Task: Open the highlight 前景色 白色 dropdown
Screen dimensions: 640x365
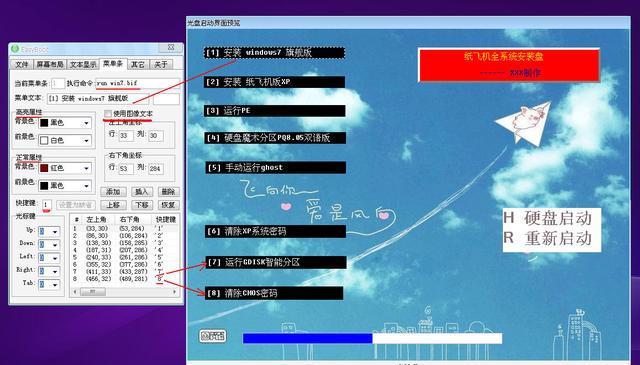Action: [65, 140]
